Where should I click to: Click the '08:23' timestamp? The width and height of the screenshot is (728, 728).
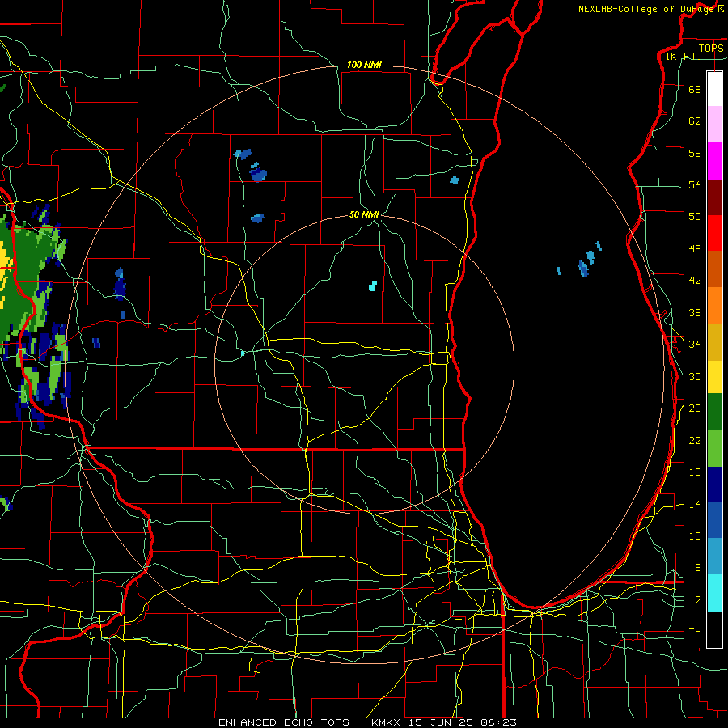(x=500, y=722)
